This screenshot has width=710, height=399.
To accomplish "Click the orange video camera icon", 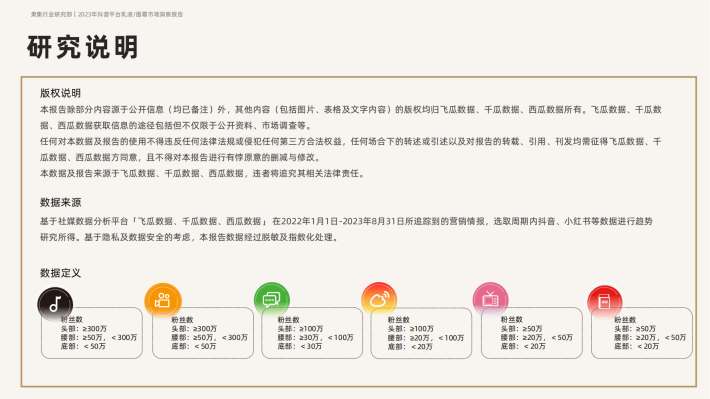I will click(163, 300).
